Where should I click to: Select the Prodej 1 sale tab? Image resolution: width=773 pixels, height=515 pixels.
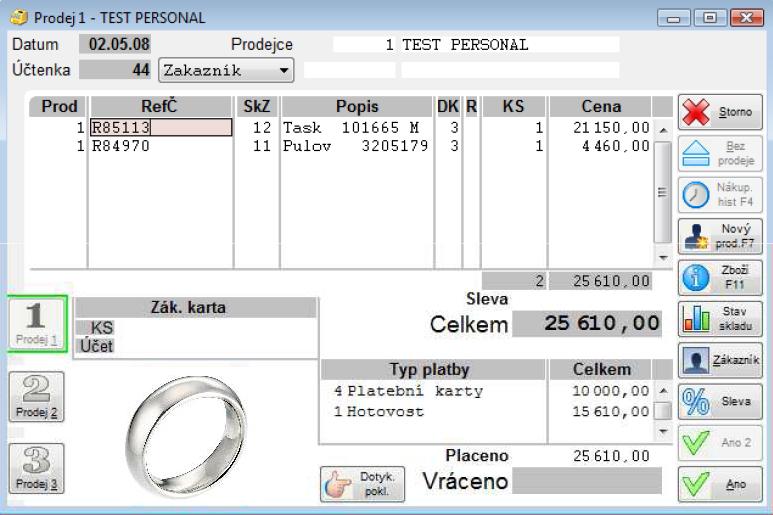(36, 323)
